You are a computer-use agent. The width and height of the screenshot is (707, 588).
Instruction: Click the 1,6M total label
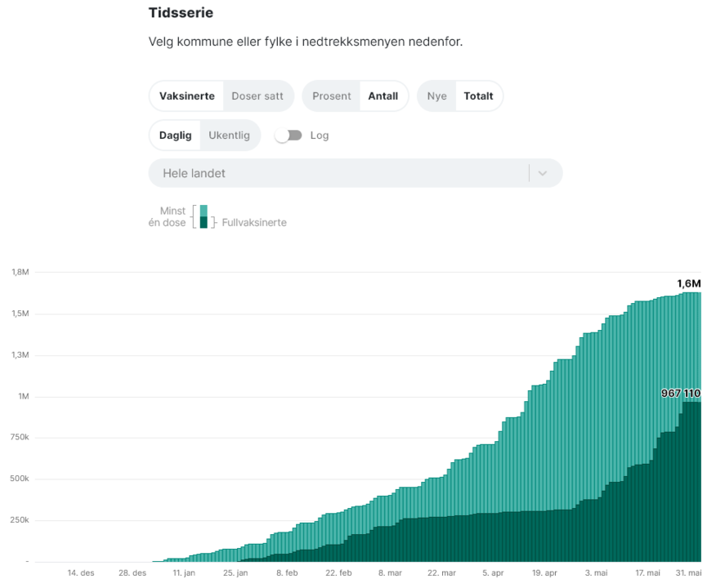[688, 283]
